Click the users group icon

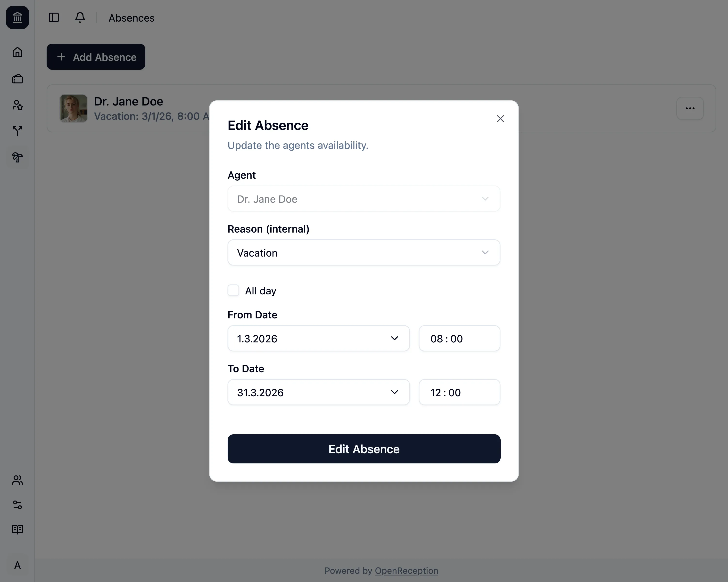17,480
